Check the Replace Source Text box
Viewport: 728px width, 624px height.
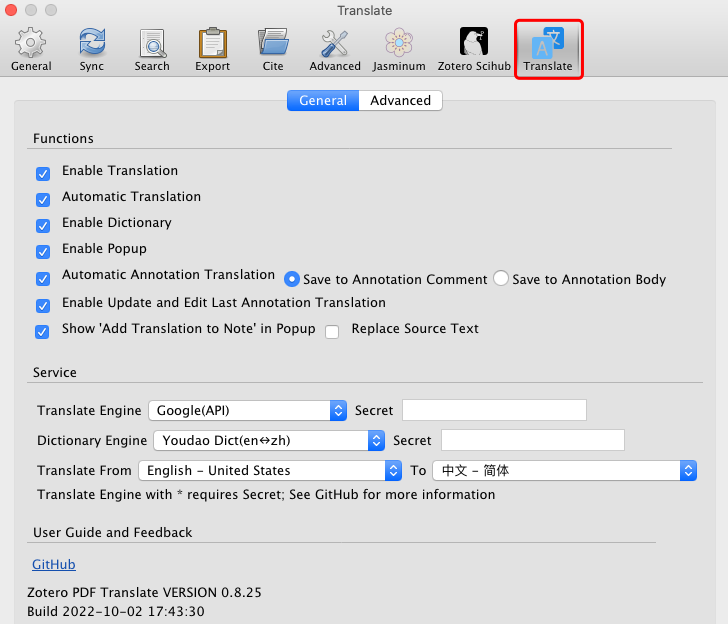[332, 332]
